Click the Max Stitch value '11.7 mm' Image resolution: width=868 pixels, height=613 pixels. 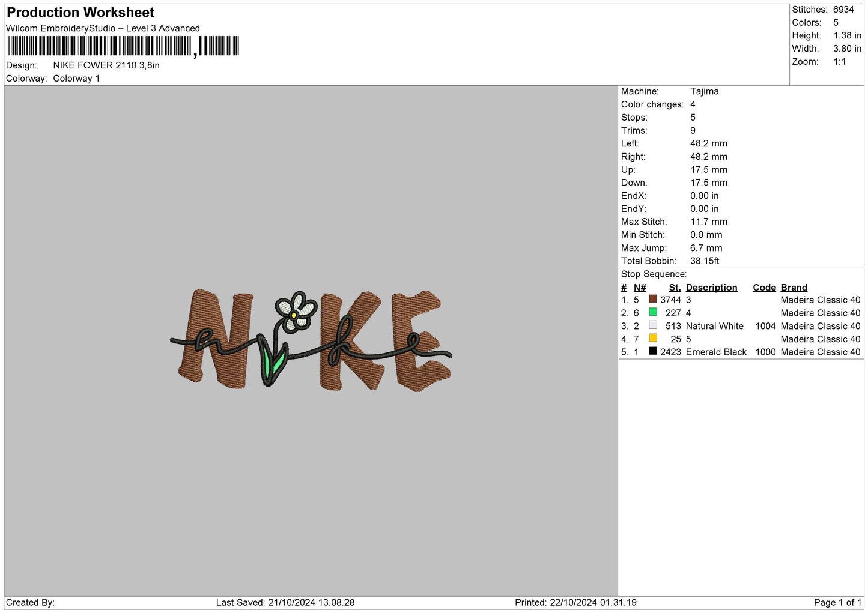click(x=709, y=222)
